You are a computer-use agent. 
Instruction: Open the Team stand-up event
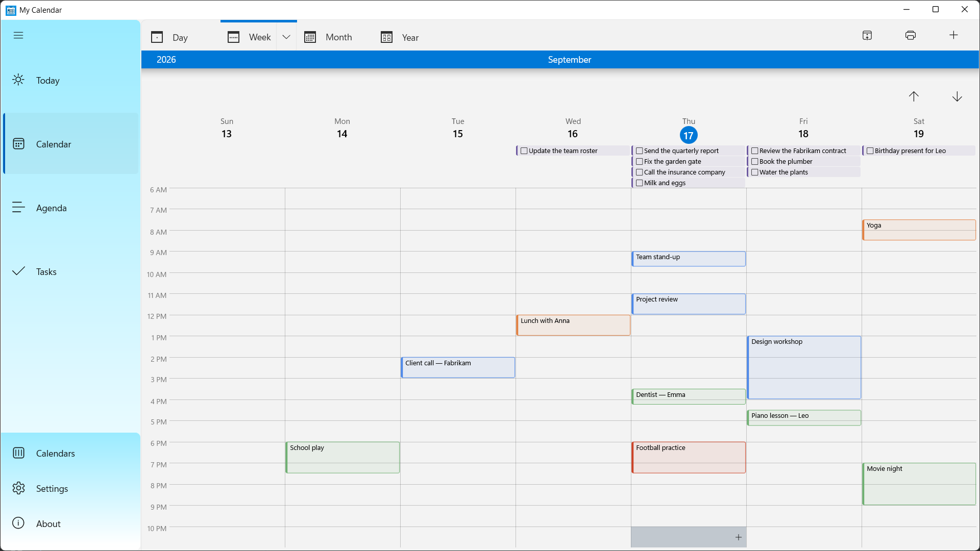688,259
